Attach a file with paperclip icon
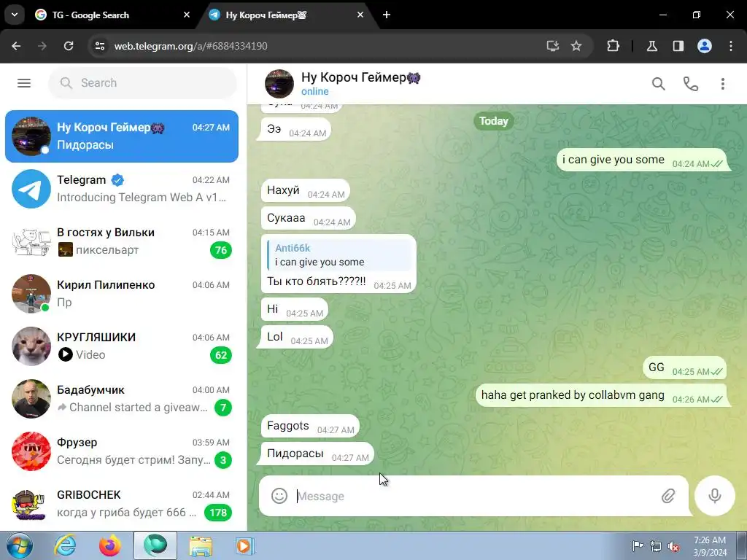 [668, 496]
